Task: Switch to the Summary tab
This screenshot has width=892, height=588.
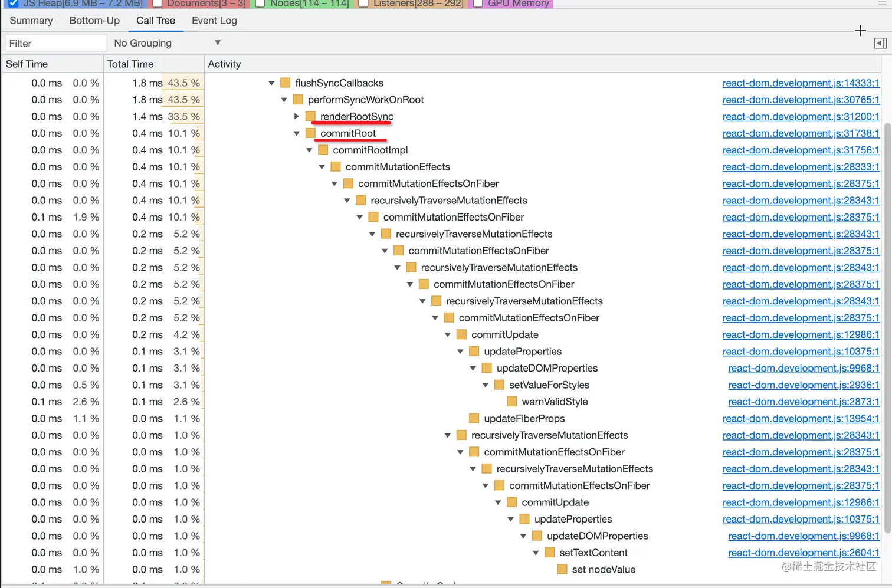Action: point(31,21)
